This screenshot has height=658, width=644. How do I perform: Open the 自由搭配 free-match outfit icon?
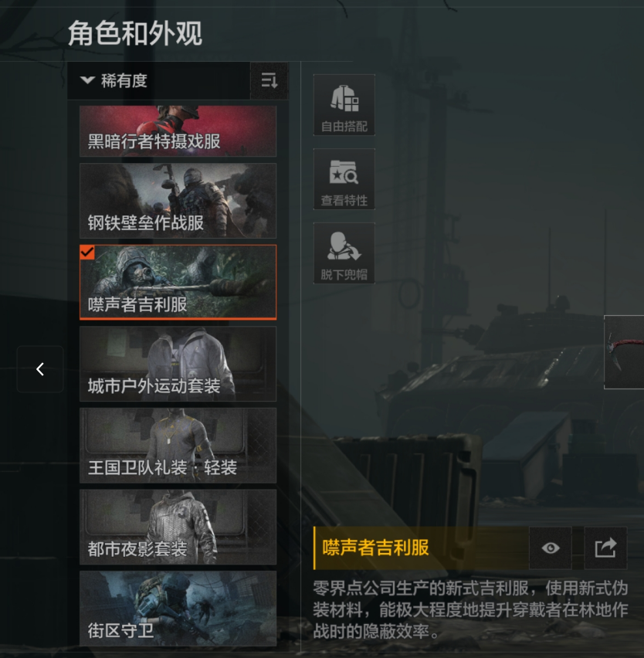click(x=344, y=105)
